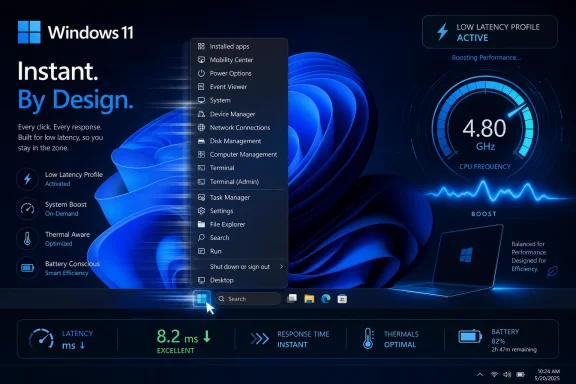Click the "Boosting Performance..." text
Screen dimensions: 576x384
click(486, 58)
